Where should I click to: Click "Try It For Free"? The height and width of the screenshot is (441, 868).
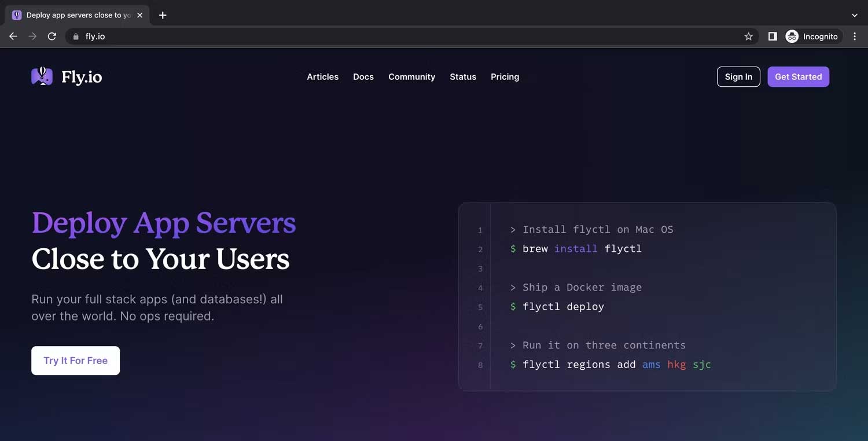75,360
